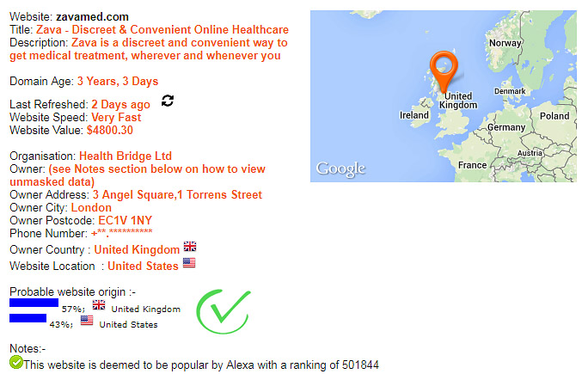The height and width of the screenshot is (380, 588).
Task: Click the US flag beside Website Location
Action: click(x=189, y=262)
